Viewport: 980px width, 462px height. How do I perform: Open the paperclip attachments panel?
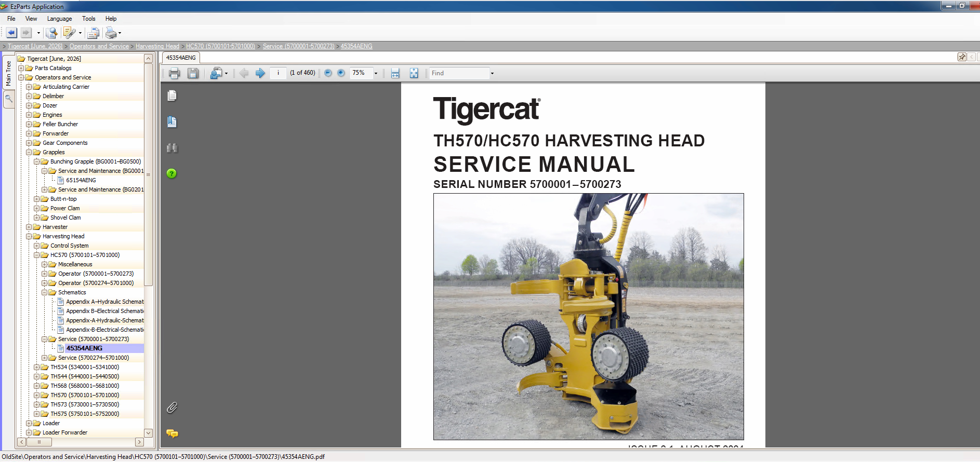(x=172, y=407)
